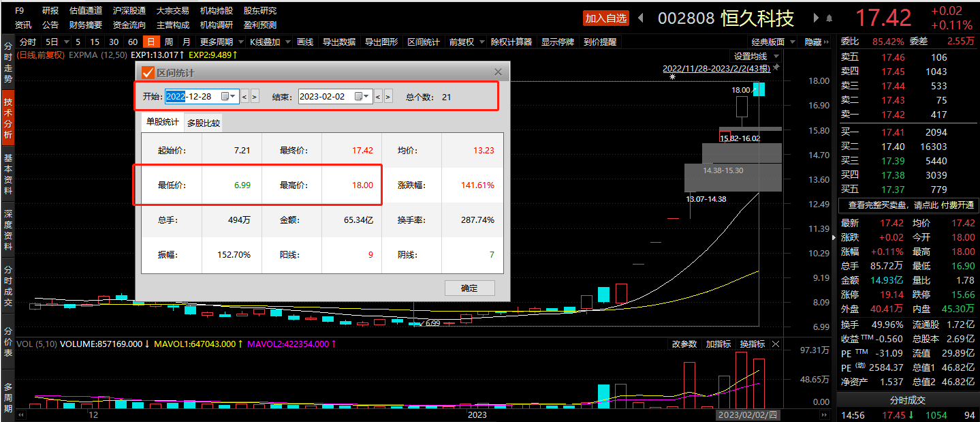Step end date backward with < arrow
980x422 pixels.
(379, 97)
